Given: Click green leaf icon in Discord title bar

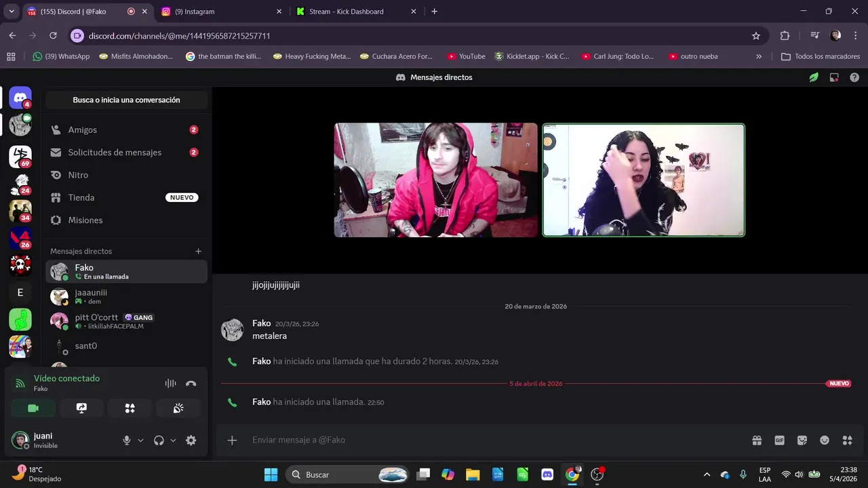Looking at the screenshot, I should [x=814, y=77].
